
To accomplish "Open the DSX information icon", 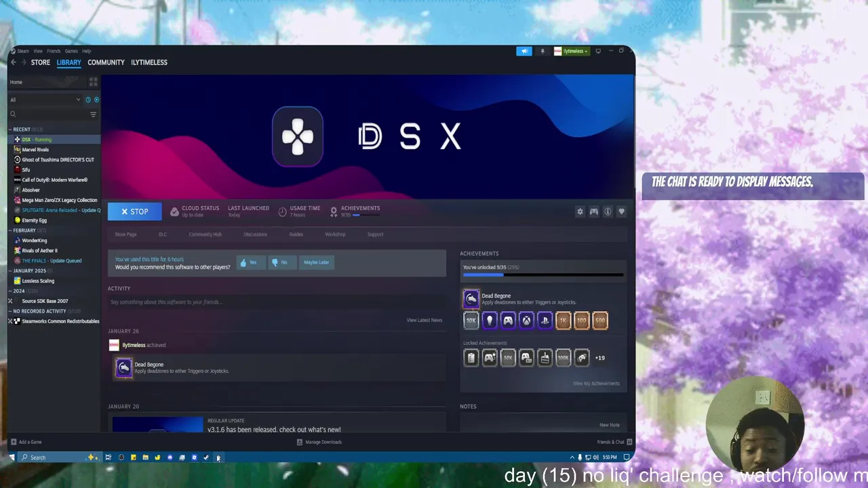I will pos(608,211).
